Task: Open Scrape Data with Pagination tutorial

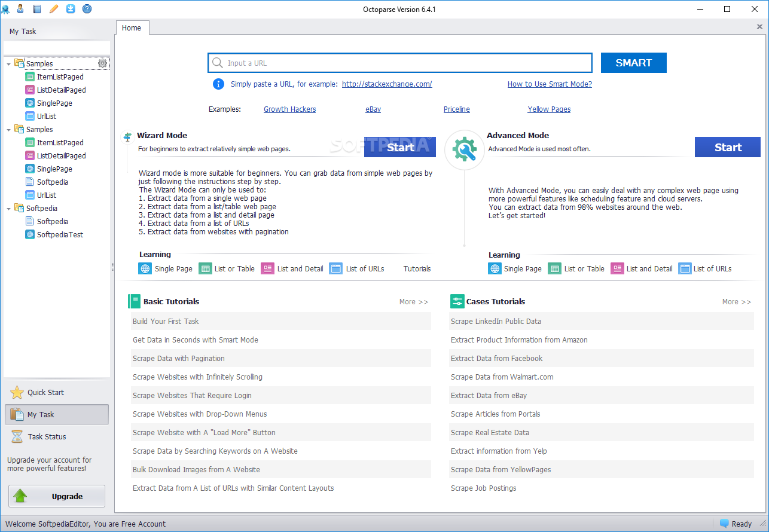Action: tap(281, 358)
